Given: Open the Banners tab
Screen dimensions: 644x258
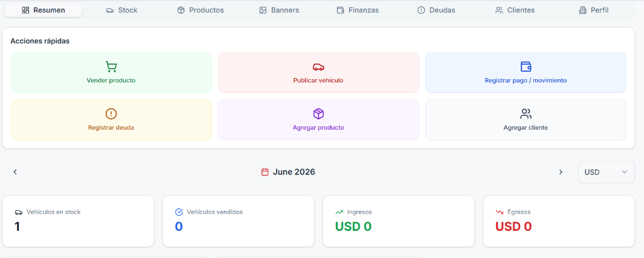Looking at the screenshot, I should click(x=279, y=10).
